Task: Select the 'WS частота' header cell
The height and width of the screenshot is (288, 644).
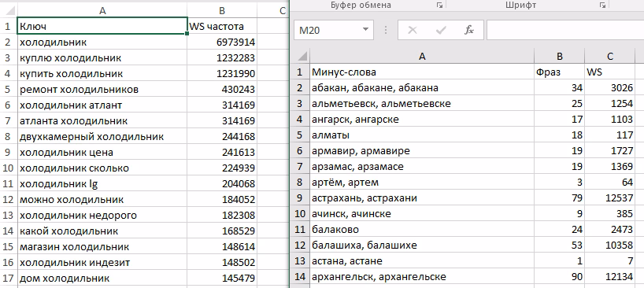Action: [x=222, y=26]
